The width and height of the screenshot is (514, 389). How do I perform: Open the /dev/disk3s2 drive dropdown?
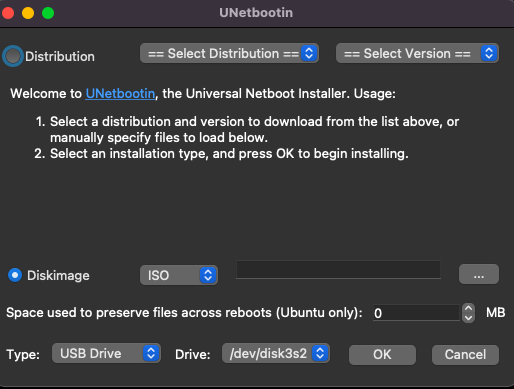pos(276,353)
